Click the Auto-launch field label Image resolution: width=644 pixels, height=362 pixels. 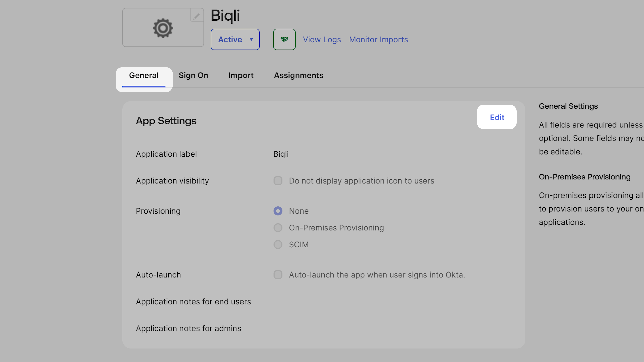point(158,275)
